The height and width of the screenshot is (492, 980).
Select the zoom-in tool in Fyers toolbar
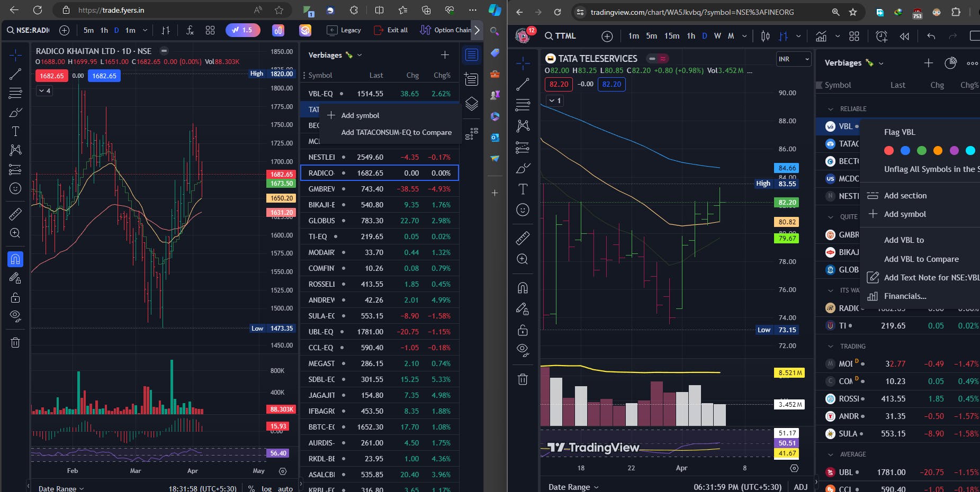pos(15,233)
